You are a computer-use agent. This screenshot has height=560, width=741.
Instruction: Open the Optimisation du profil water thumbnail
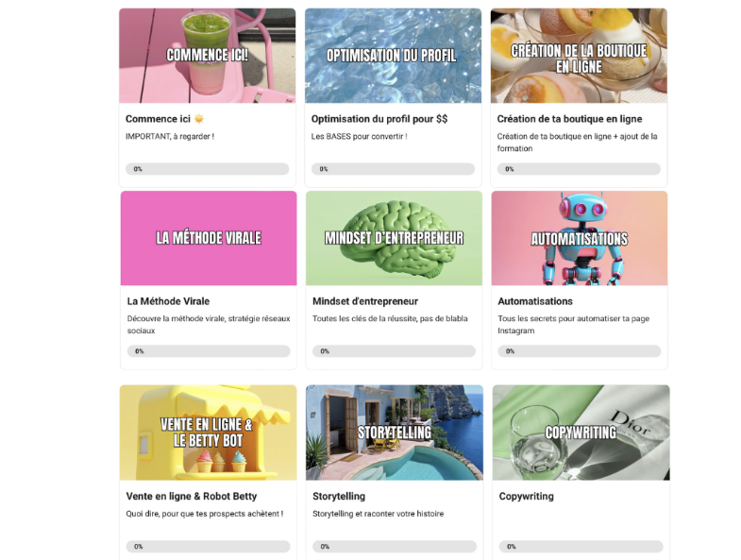[x=394, y=56]
